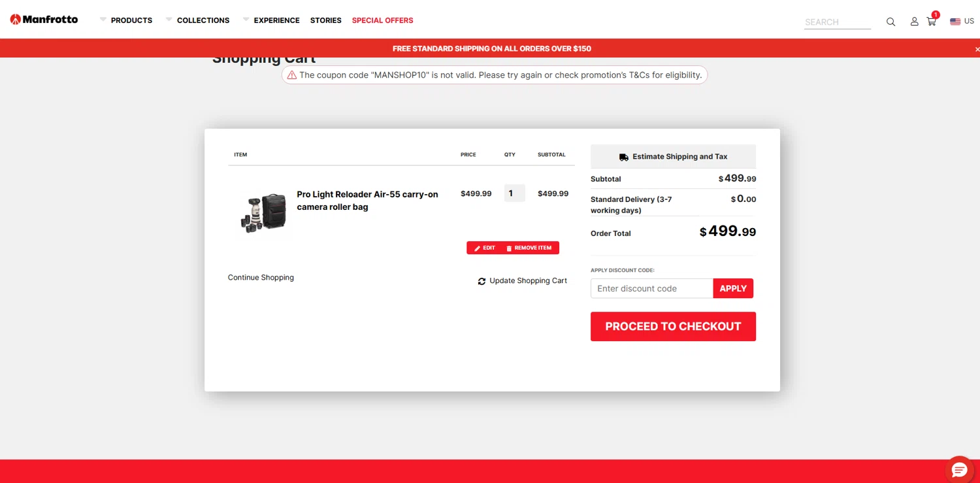This screenshot has height=483, width=980.
Task: Dismiss the free shipping banner
Action: pos(977,49)
